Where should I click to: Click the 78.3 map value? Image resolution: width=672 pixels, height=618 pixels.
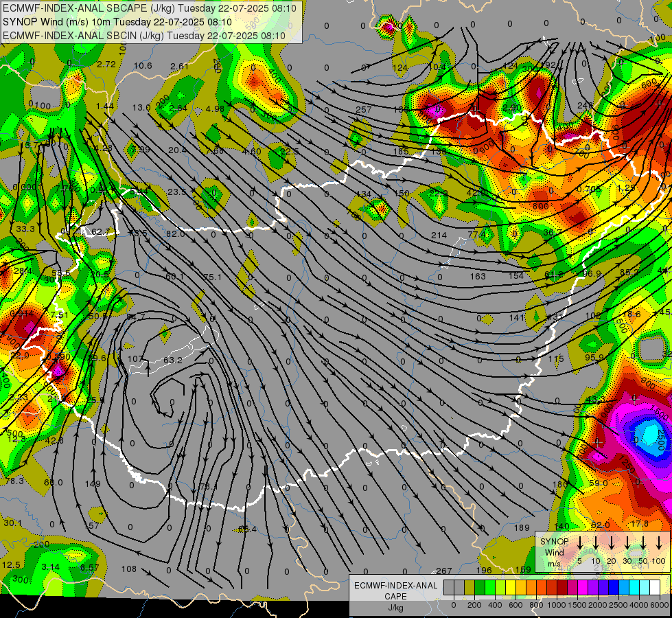click(14, 481)
